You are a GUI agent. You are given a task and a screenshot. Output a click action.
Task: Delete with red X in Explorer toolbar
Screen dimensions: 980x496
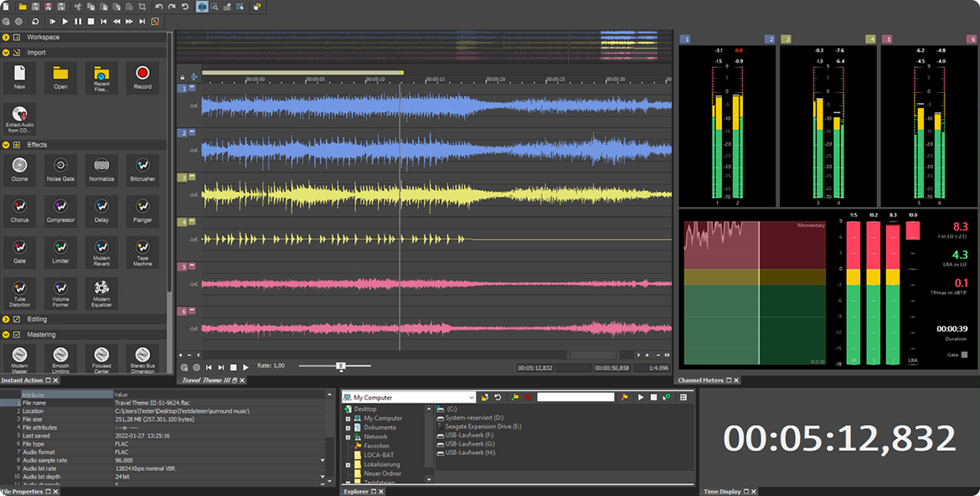[x=529, y=397]
